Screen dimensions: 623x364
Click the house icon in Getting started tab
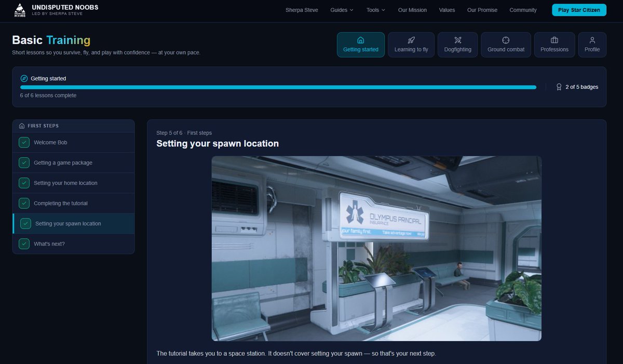click(361, 40)
